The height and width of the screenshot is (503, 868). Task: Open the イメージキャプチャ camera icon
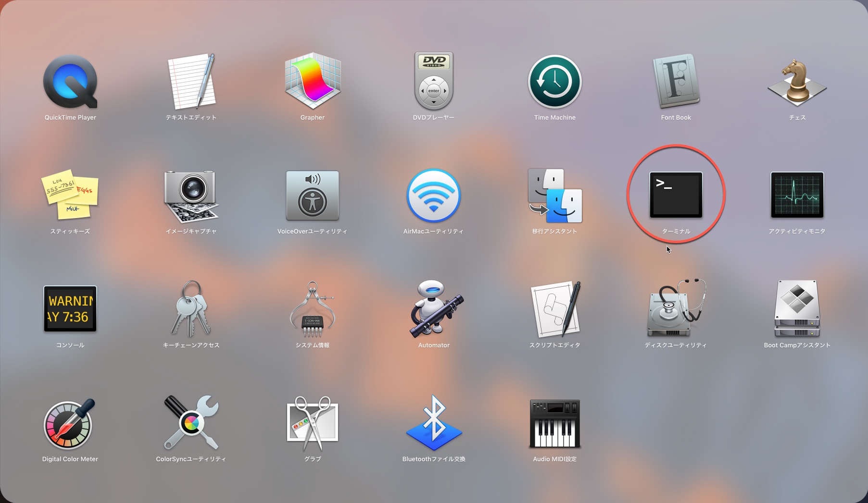pos(191,196)
